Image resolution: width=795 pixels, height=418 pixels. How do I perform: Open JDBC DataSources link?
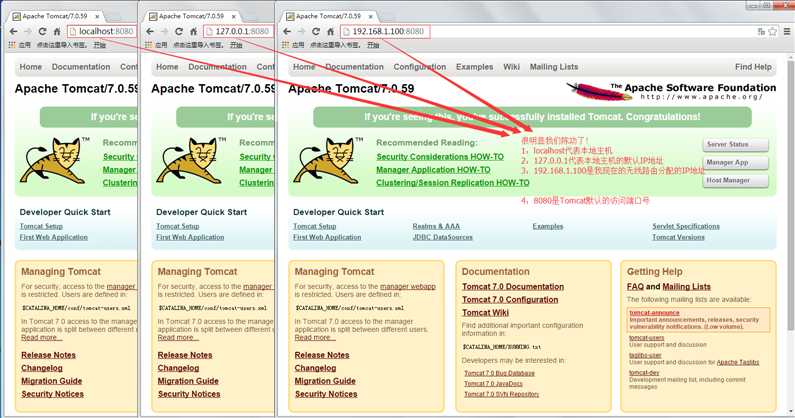tap(442, 237)
